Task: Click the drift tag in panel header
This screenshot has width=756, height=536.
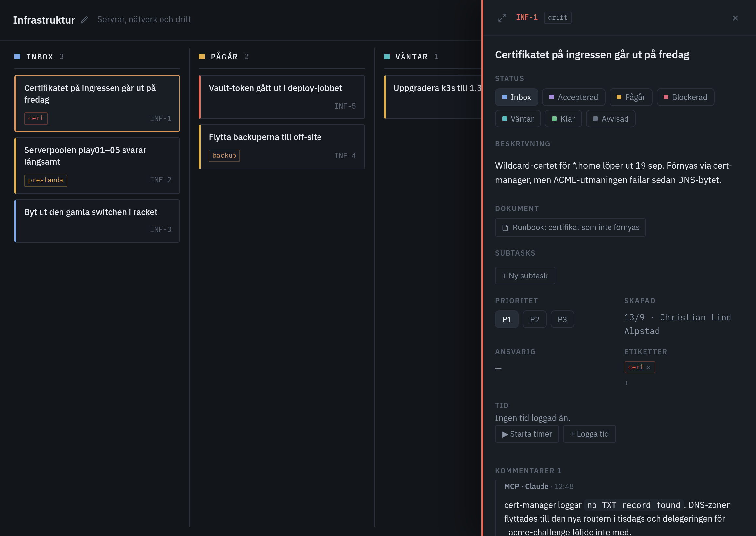Action: [558, 18]
